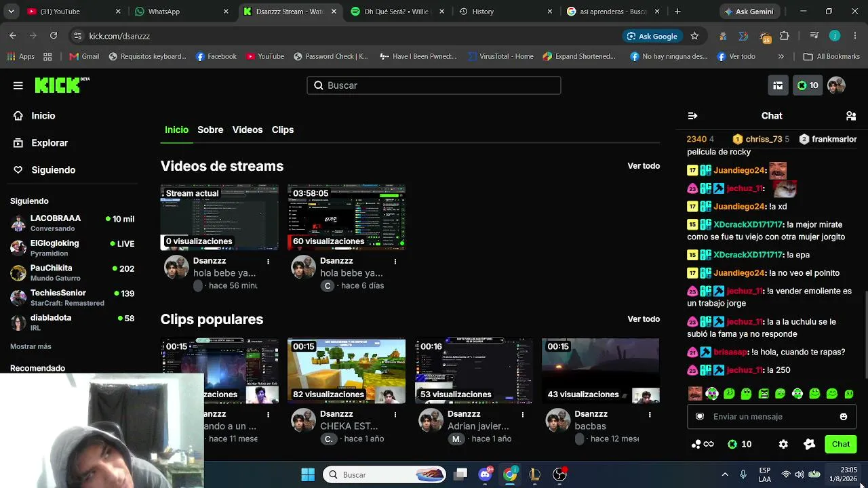Click Ver todo for Clips populares
This screenshot has height=488, width=868.
click(x=644, y=319)
